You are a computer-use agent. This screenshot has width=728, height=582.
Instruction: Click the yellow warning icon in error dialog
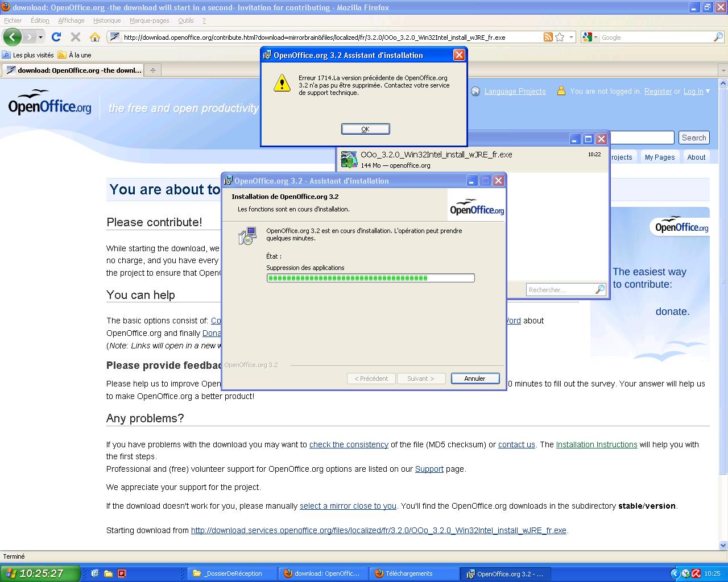coord(282,84)
